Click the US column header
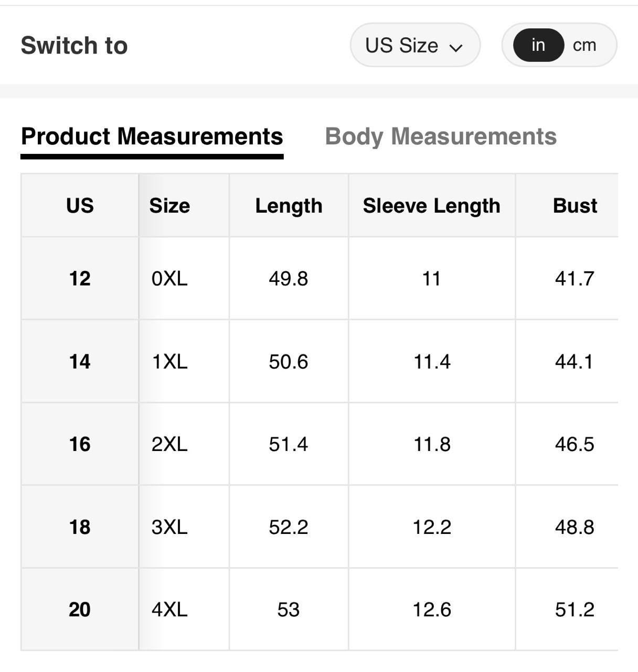 click(80, 205)
